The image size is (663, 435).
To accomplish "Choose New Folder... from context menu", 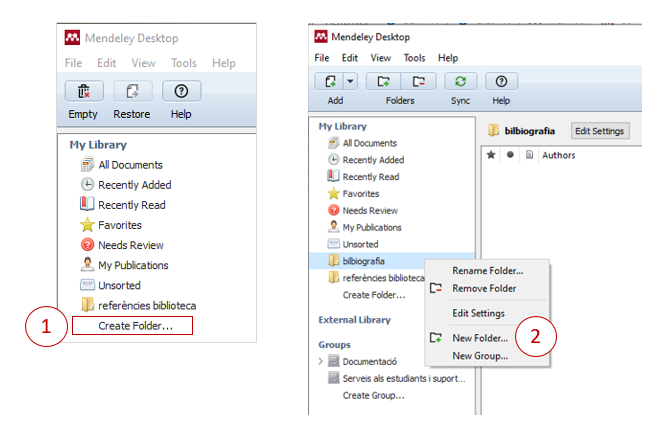I will point(480,338).
